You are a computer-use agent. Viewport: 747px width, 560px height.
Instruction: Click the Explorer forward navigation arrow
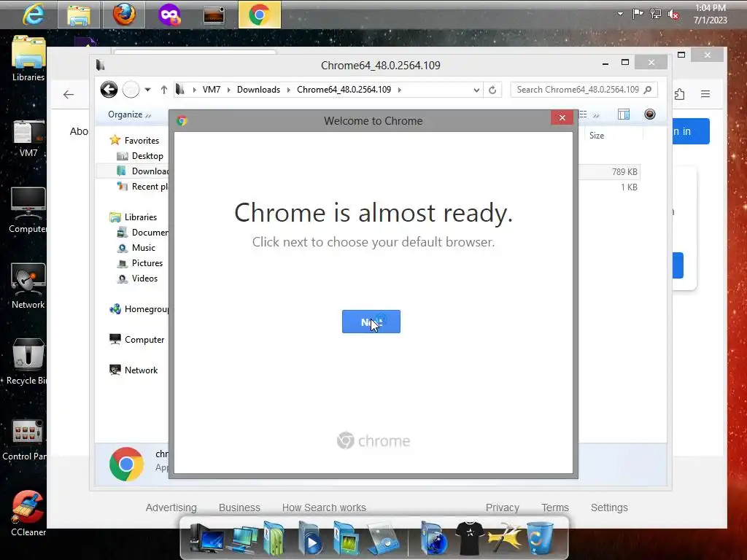tap(131, 90)
